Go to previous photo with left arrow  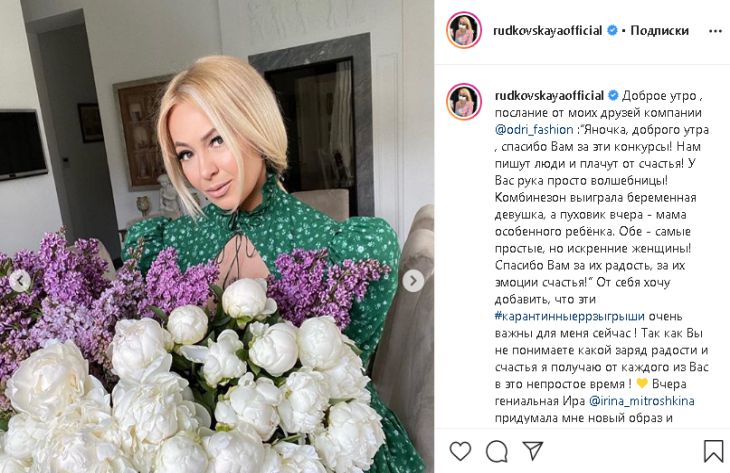20,281
